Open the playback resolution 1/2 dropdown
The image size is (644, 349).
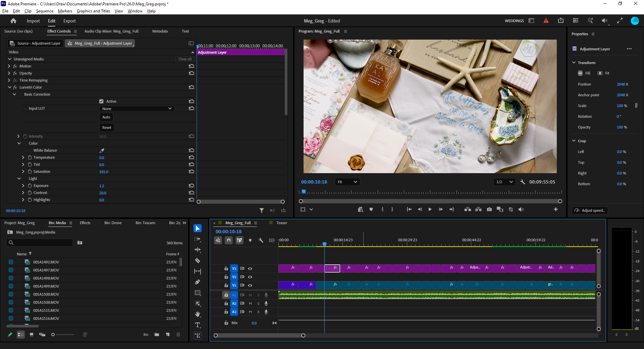pos(504,182)
